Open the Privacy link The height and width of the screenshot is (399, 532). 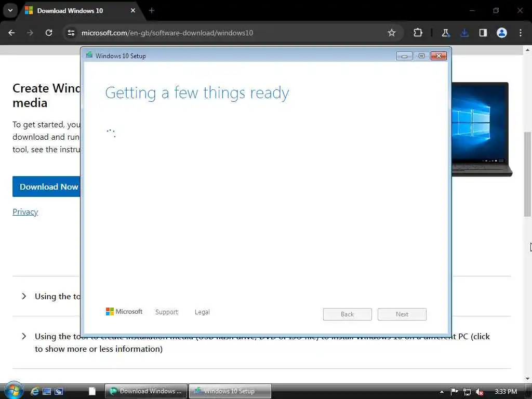tap(25, 212)
